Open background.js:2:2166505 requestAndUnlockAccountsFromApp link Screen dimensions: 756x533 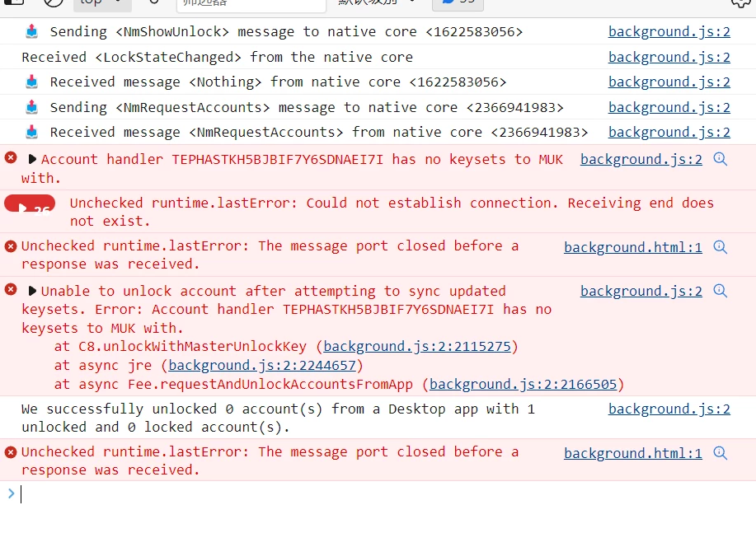click(x=524, y=384)
